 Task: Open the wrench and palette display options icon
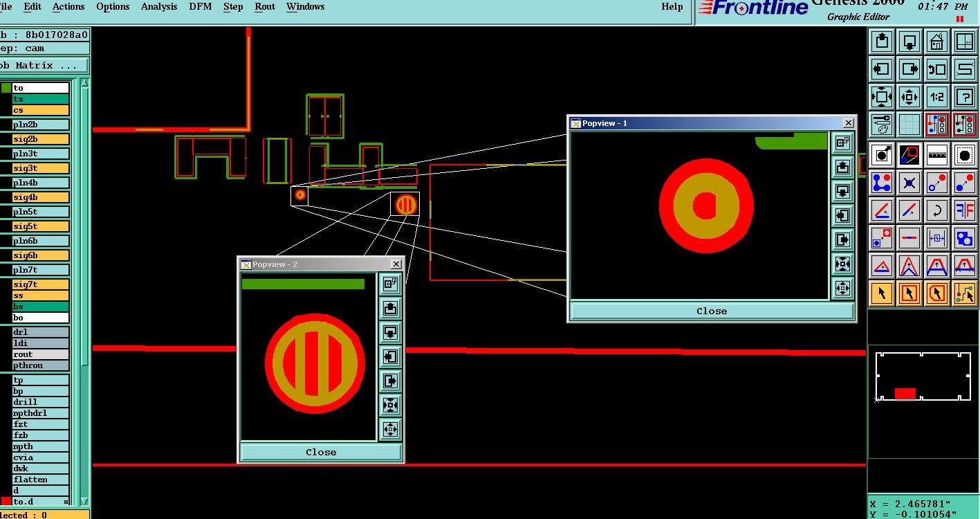click(x=882, y=125)
